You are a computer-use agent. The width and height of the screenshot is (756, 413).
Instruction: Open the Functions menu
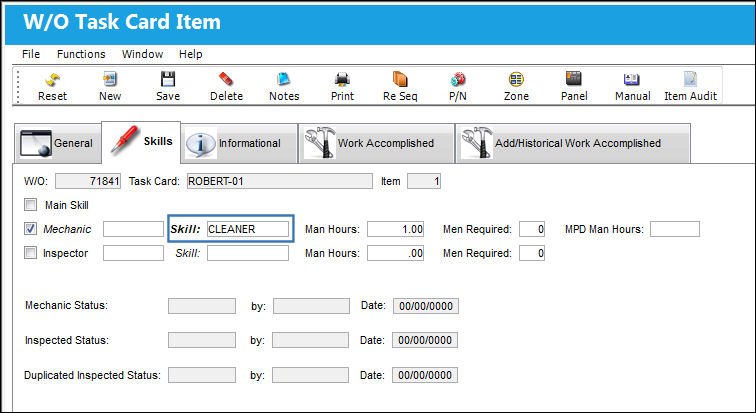(81, 54)
